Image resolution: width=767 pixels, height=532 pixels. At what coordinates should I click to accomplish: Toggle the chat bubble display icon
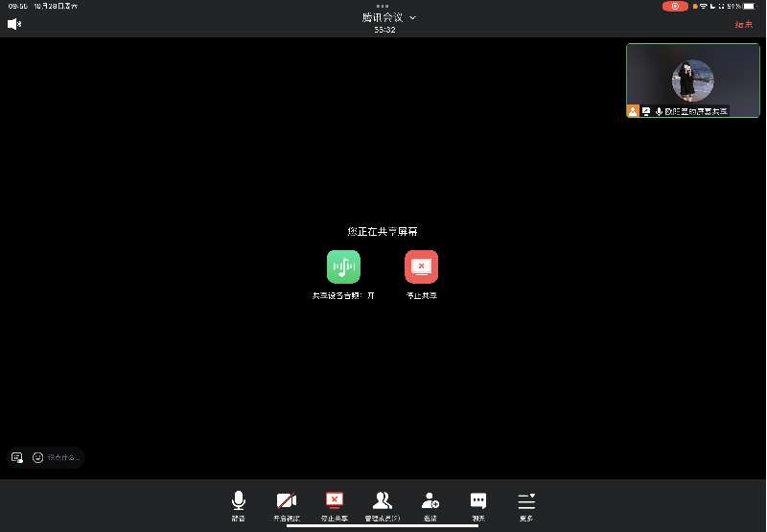coord(16,457)
